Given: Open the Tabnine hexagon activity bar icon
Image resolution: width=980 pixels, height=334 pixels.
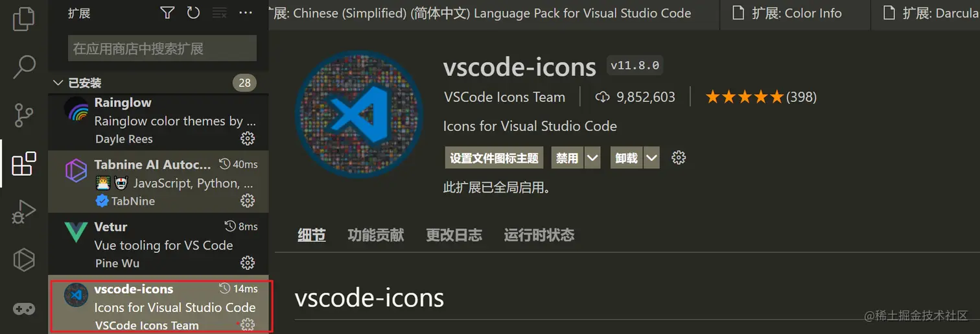Looking at the screenshot, I should [x=24, y=259].
